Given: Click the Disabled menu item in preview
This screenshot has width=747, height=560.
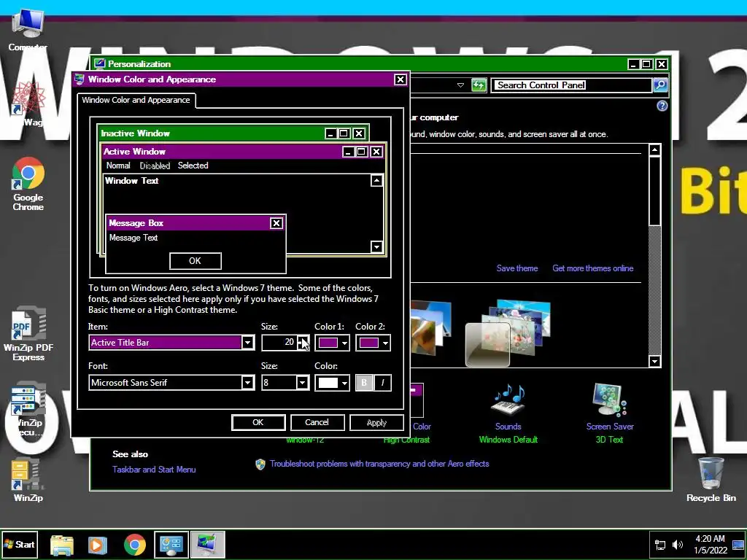Looking at the screenshot, I should [155, 166].
